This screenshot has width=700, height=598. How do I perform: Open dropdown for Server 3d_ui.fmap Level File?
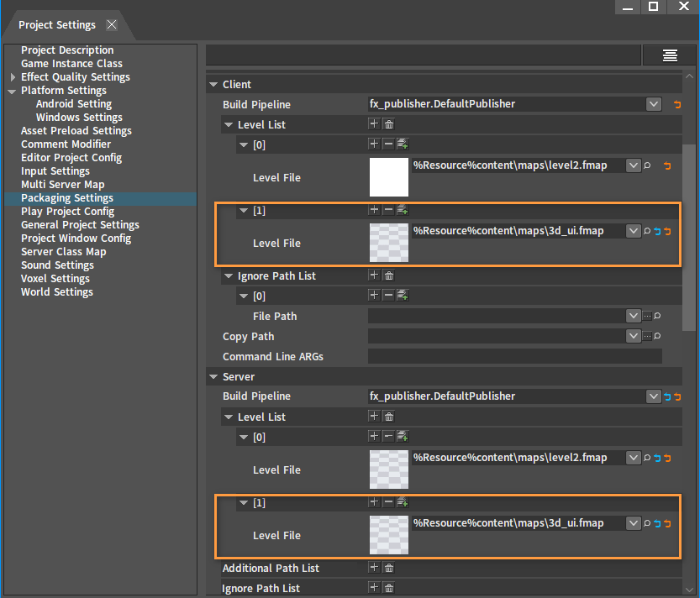634,523
